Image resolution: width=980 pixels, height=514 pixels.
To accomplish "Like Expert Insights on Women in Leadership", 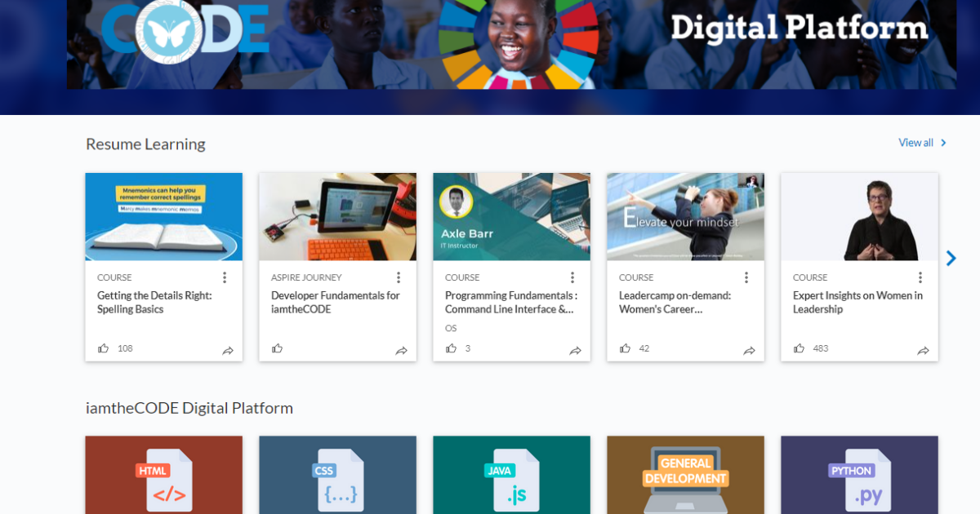I will coord(800,348).
